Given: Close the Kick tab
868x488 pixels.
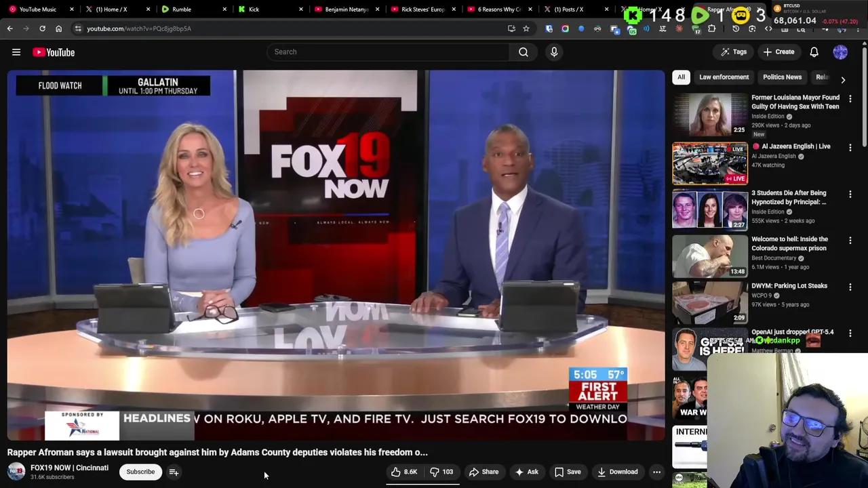Looking at the screenshot, I should pos(301,9).
